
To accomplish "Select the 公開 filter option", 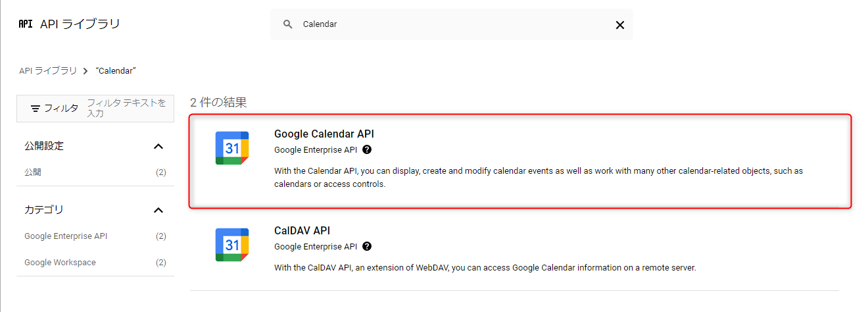I will point(34,172).
